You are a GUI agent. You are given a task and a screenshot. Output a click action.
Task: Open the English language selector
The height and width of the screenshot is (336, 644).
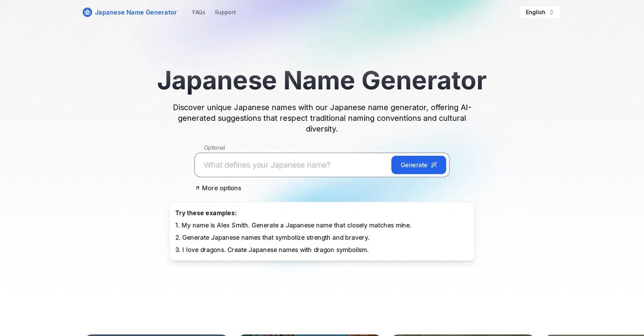click(540, 12)
